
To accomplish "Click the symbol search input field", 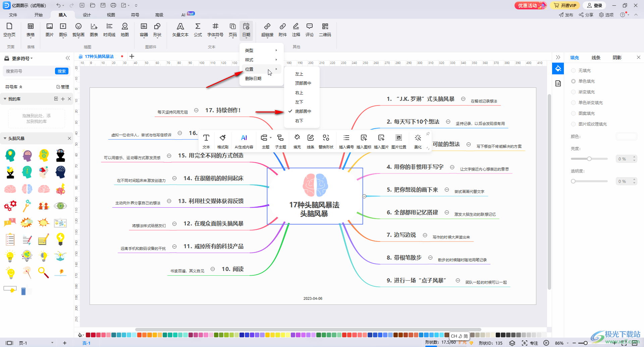I will (x=29, y=71).
